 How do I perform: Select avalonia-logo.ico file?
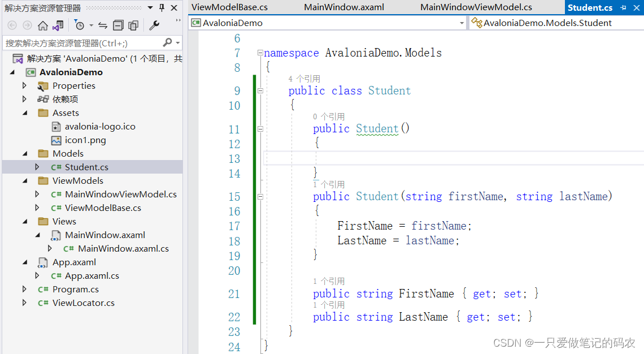(100, 127)
